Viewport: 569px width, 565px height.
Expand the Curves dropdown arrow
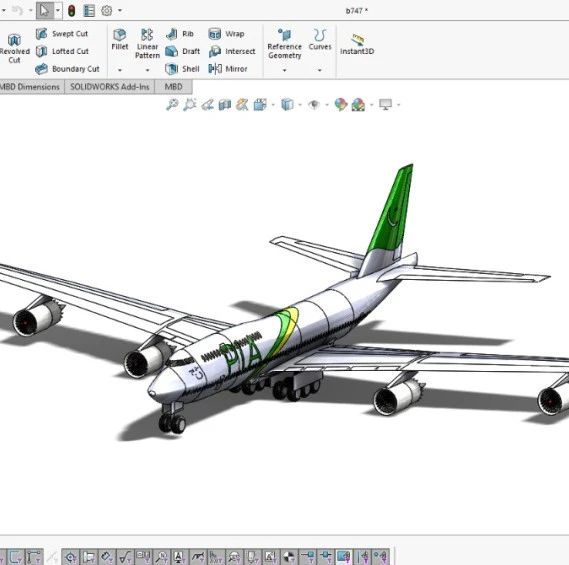tap(320, 70)
